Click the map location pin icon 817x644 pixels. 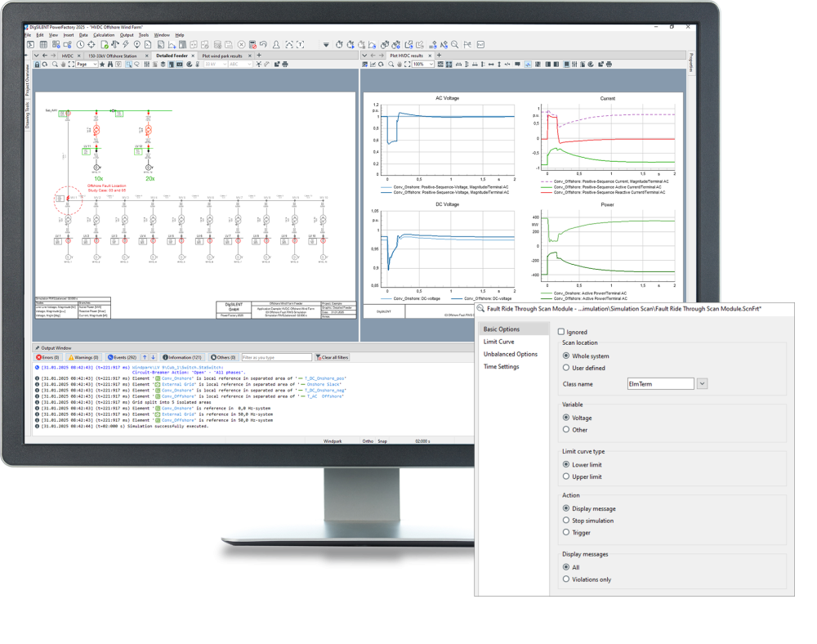coord(137,45)
